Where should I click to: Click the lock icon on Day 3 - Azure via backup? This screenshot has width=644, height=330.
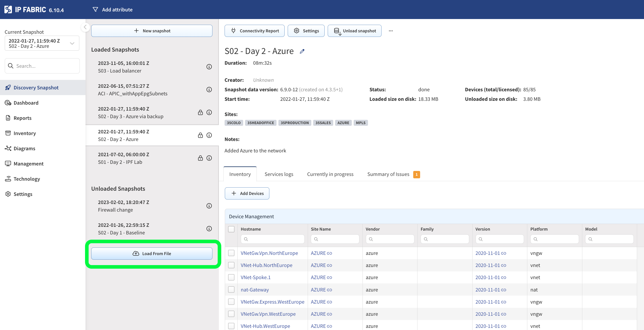(x=200, y=113)
